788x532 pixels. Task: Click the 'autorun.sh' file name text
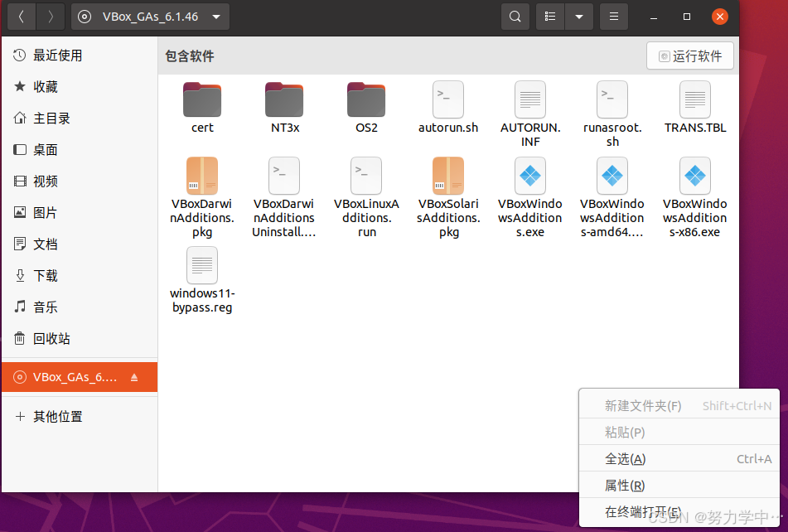coord(448,128)
